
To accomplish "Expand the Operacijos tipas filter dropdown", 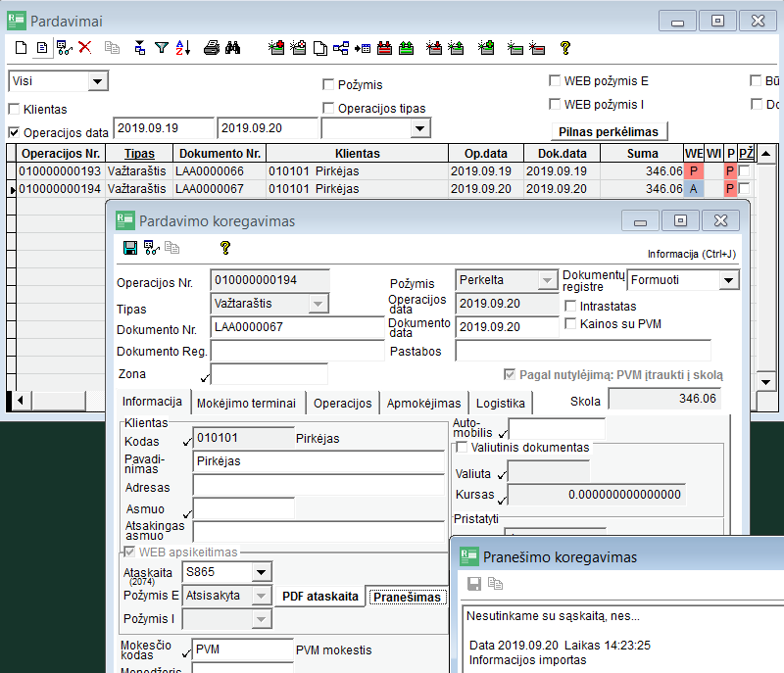I will 420,128.
